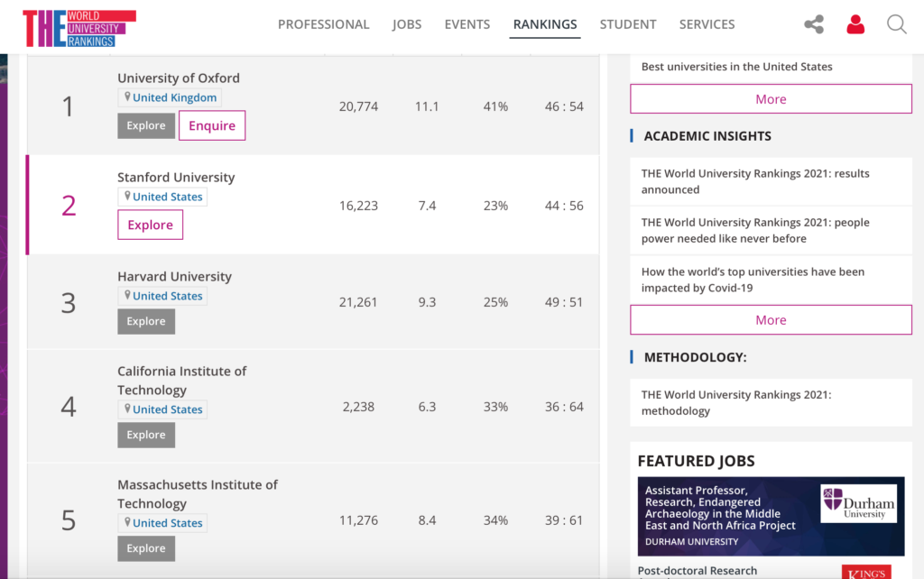The height and width of the screenshot is (579, 924).
Task: Open California Institute of Technology page
Action: point(181,381)
